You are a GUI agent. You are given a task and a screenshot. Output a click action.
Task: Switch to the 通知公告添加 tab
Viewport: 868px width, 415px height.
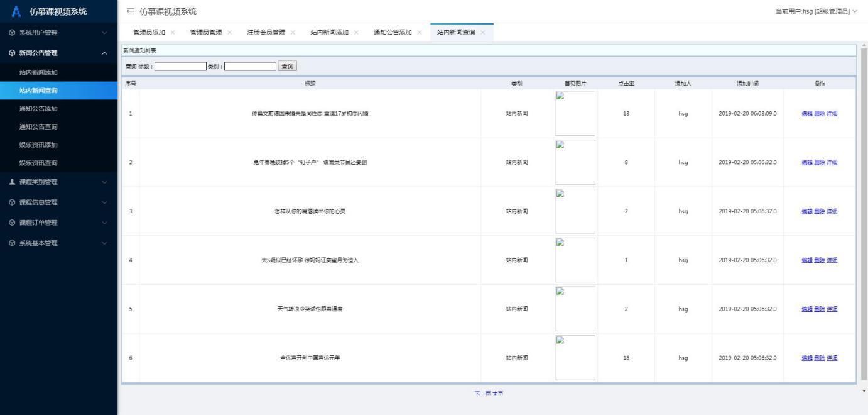click(x=393, y=33)
